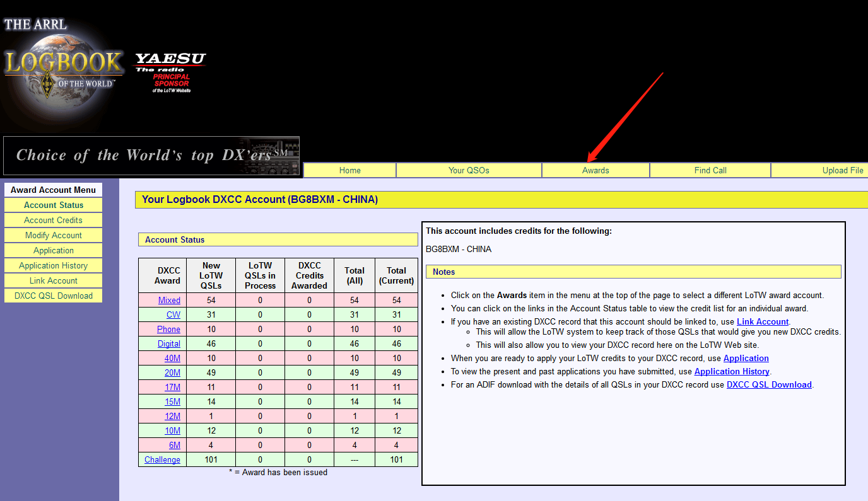Viewport: 868px width, 501px height.
Task: Open the Phone award link
Action: click(168, 330)
